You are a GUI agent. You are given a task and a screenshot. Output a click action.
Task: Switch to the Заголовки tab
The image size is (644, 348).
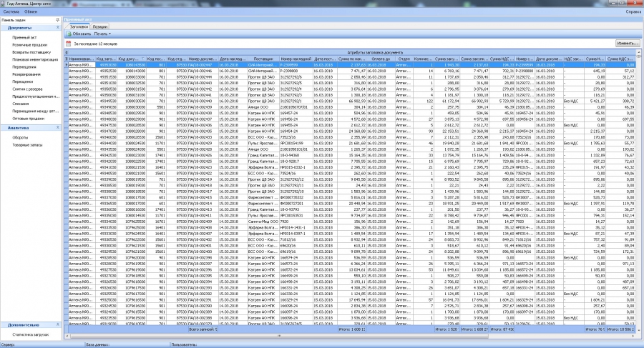click(x=79, y=26)
